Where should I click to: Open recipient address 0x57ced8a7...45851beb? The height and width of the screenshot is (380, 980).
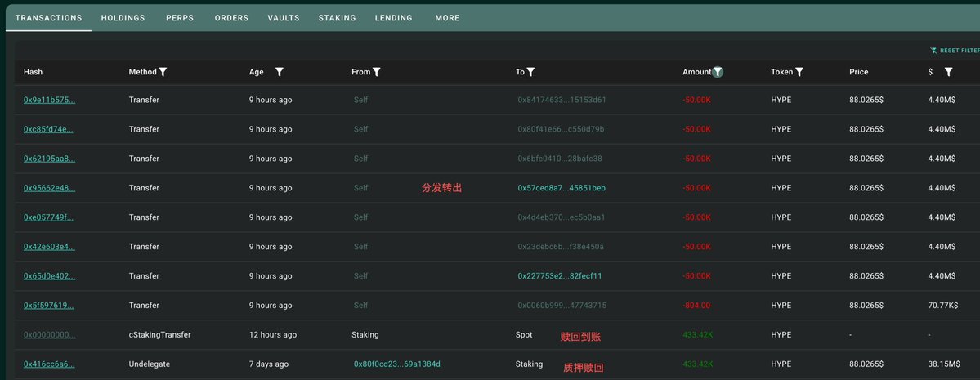click(x=562, y=188)
